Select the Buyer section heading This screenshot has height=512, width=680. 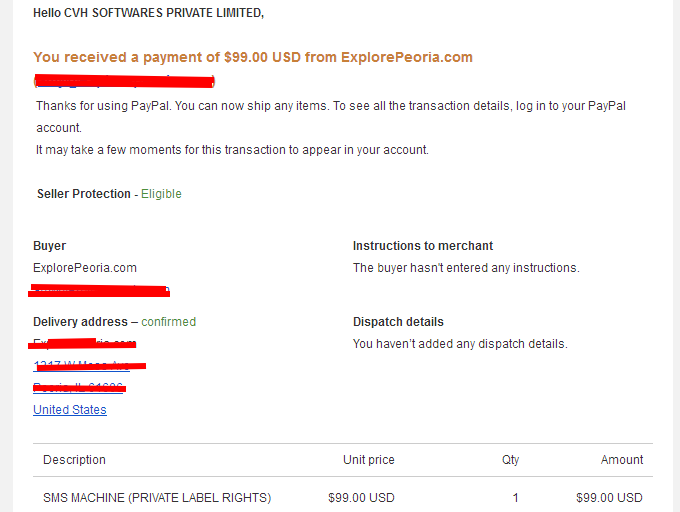click(x=49, y=246)
